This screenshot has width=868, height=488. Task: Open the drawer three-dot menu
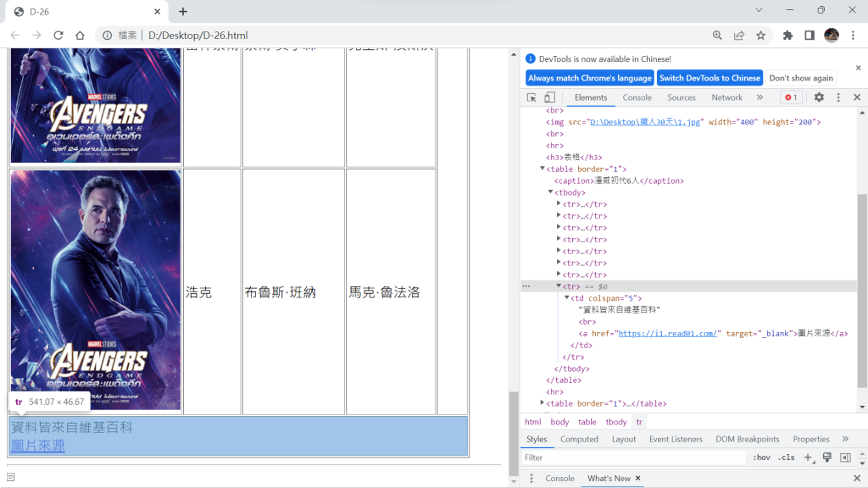coord(531,479)
